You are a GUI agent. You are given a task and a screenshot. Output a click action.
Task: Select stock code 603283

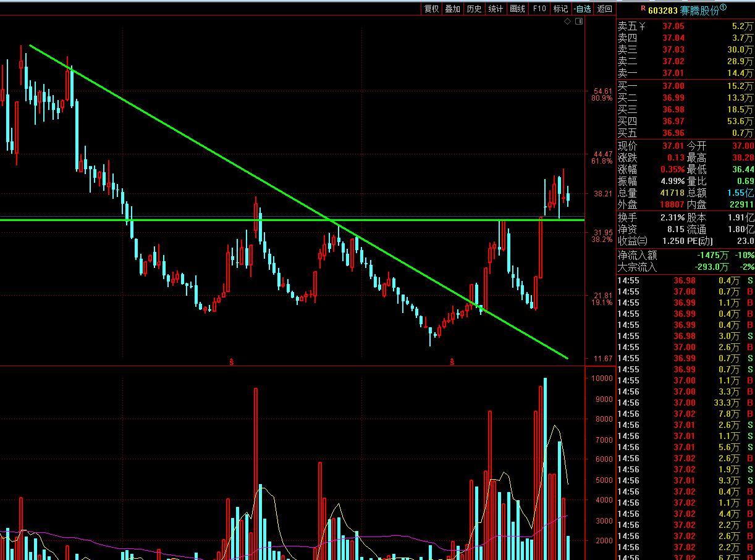pyautogui.click(x=663, y=9)
